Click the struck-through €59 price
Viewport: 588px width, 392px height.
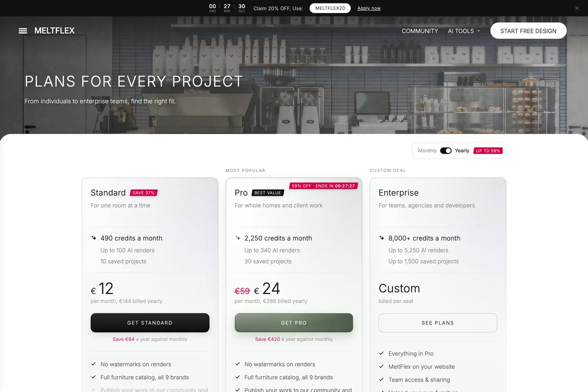(x=243, y=291)
